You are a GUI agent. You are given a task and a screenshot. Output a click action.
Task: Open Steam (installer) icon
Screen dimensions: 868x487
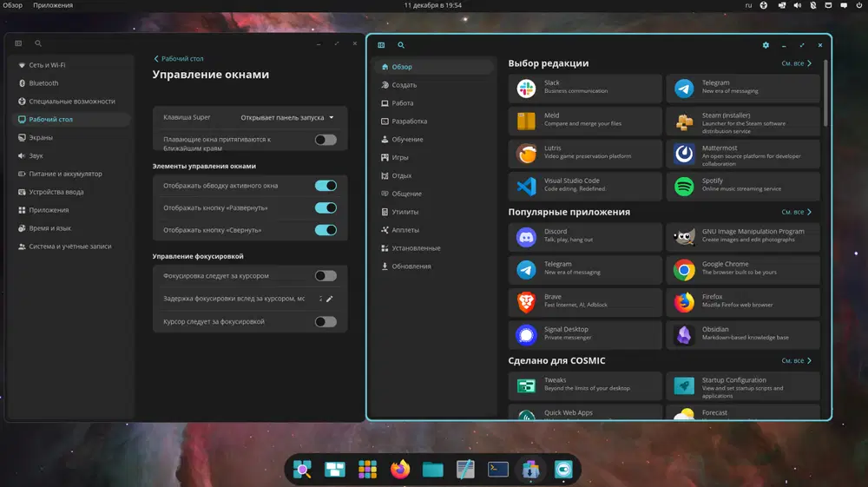(x=684, y=122)
